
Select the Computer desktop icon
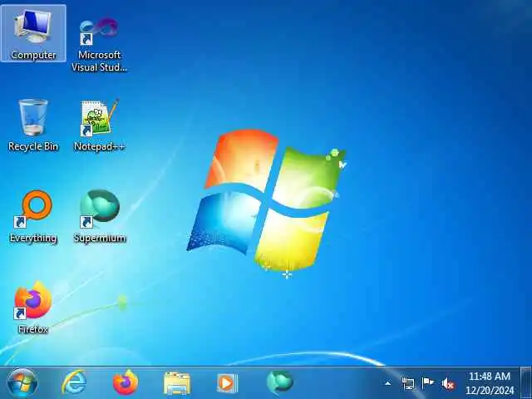[33, 33]
